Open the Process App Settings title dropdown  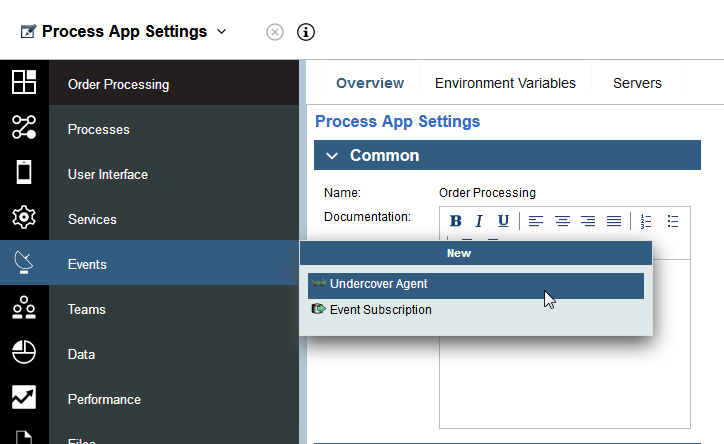pos(222,31)
